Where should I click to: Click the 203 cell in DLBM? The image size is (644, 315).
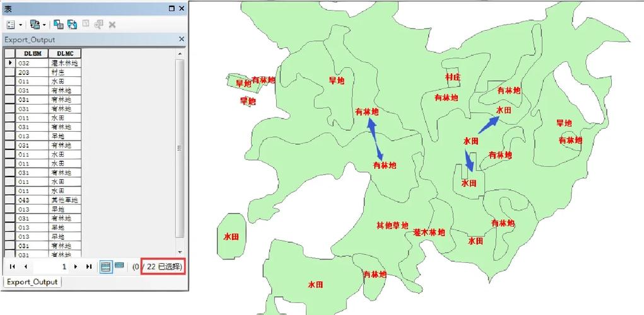(x=32, y=72)
